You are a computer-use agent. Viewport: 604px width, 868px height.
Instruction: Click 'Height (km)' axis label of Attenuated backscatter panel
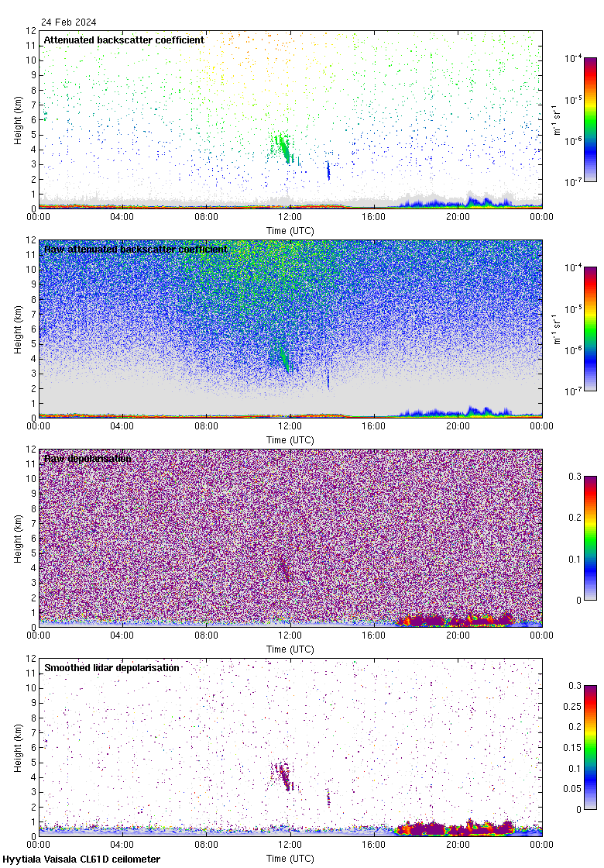point(19,119)
